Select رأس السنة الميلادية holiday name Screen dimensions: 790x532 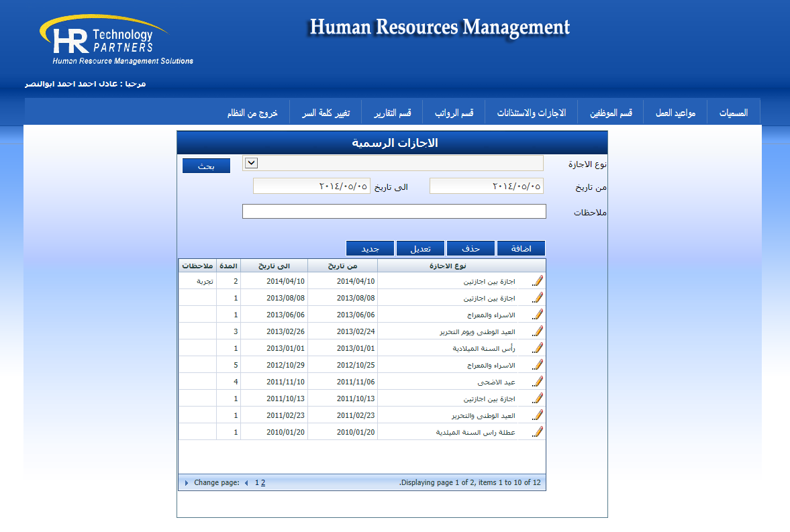(x=484, y=348)
